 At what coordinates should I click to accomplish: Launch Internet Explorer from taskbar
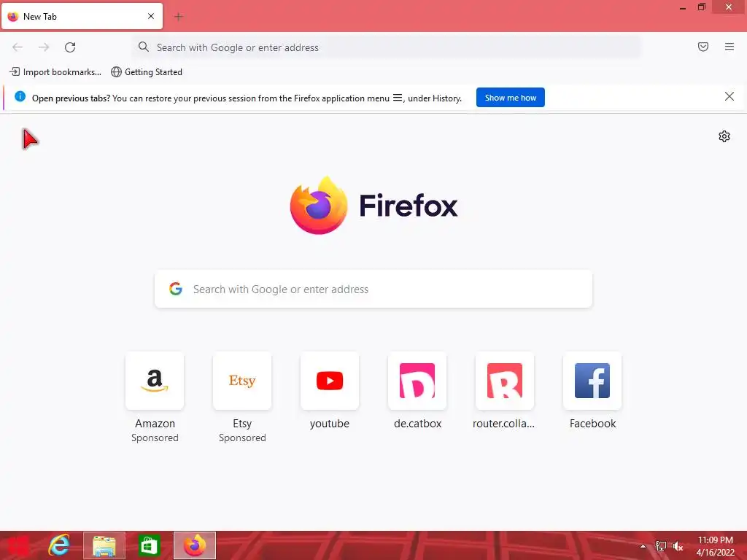point(59,545)
